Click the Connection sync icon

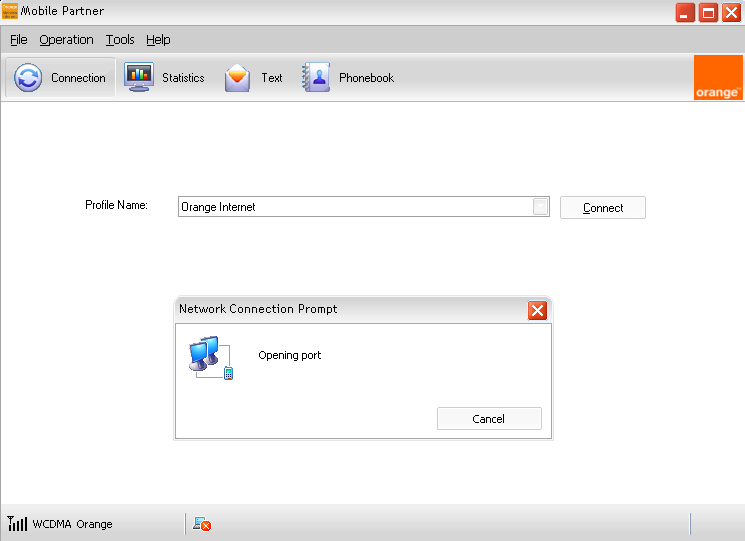tap(28, 77)
